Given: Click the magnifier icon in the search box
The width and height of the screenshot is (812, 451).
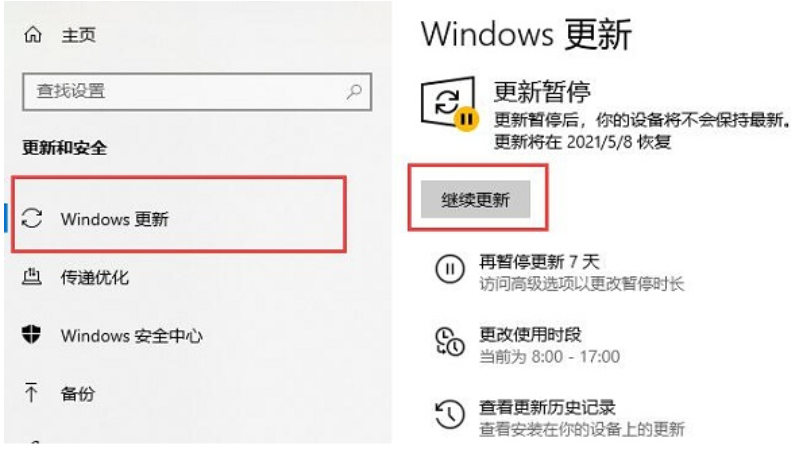Looking at the screenshot, I should [354, 92].
